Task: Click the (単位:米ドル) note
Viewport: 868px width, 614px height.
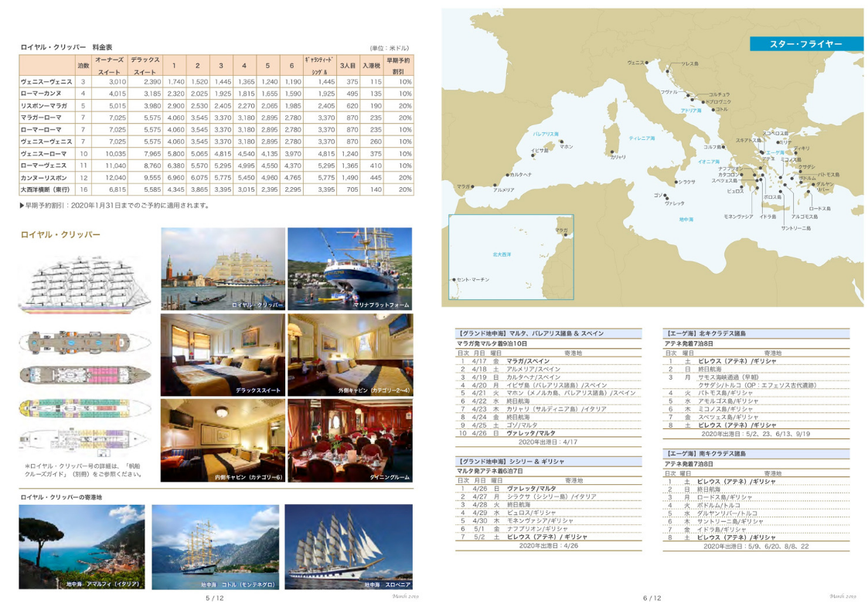Action: tap(389, 48)
